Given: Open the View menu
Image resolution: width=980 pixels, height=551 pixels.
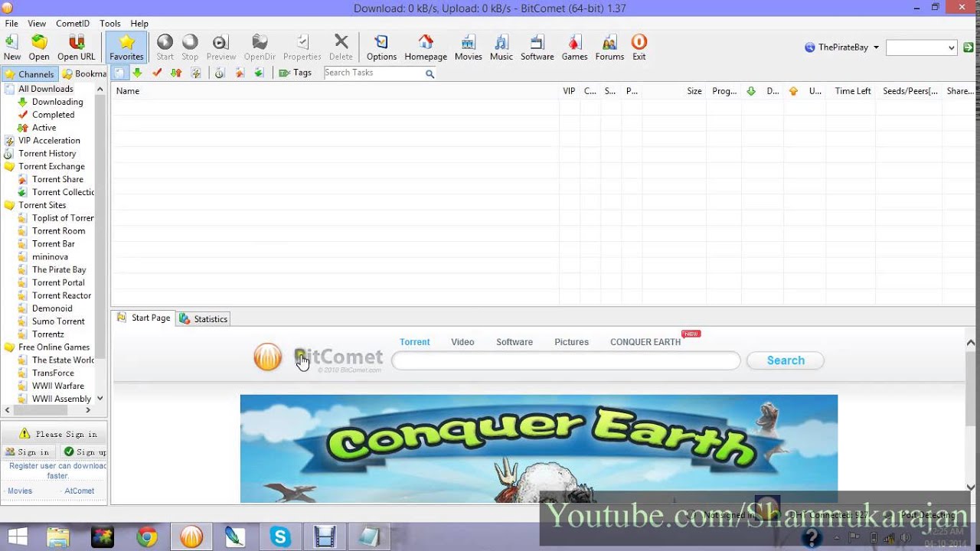Looking at the screenshot, I should point(37,24).
